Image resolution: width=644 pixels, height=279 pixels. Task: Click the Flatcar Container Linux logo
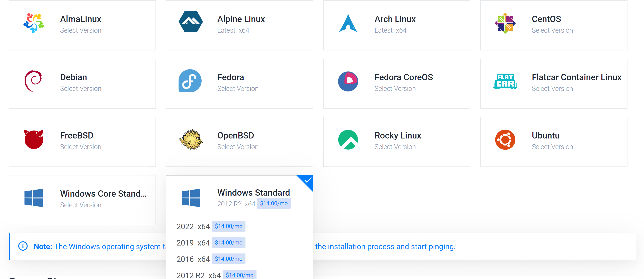(505, 81)
